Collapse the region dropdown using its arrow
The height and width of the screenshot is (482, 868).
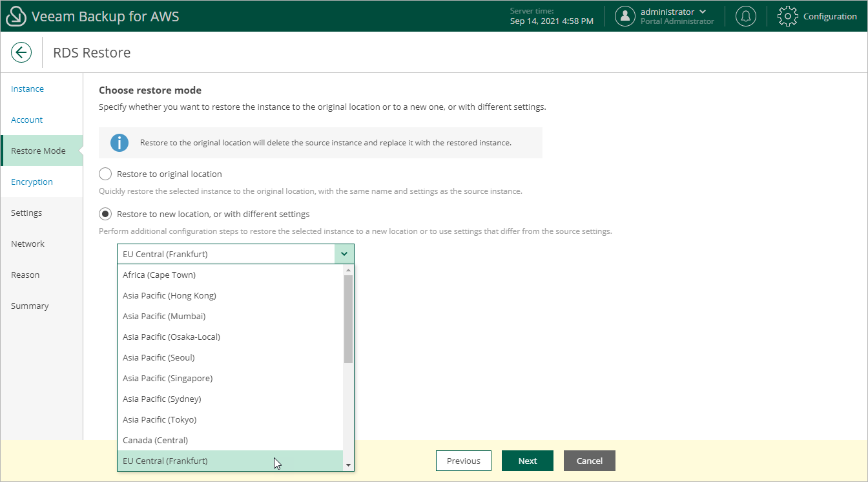[344, 254]
